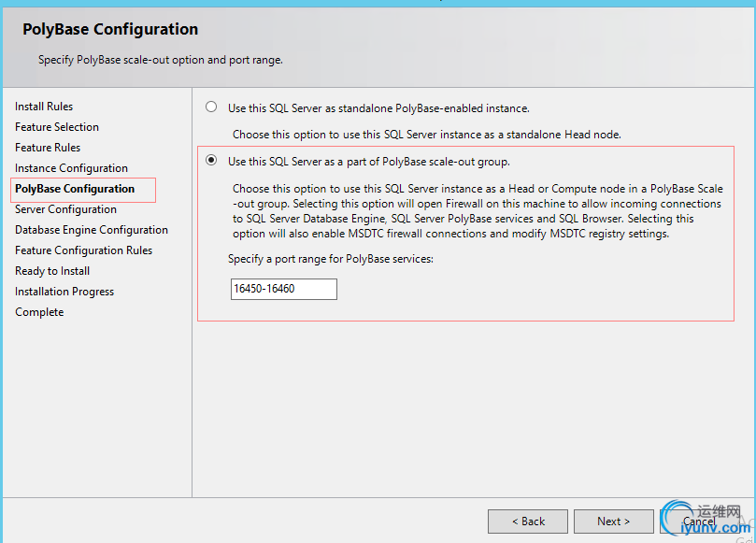Screen dimensions: 756x543
Task: Go back with the Back button
Action: coord(528,522)
